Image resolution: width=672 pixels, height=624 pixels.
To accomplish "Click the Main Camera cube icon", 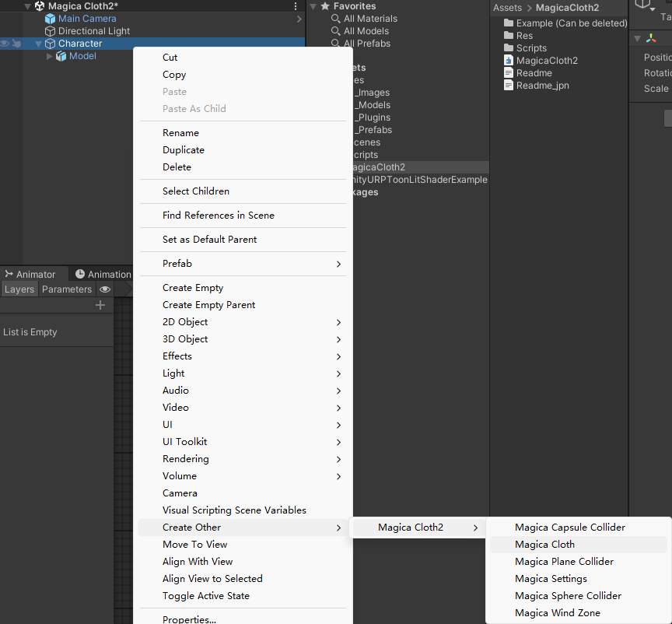I will 50,19.
